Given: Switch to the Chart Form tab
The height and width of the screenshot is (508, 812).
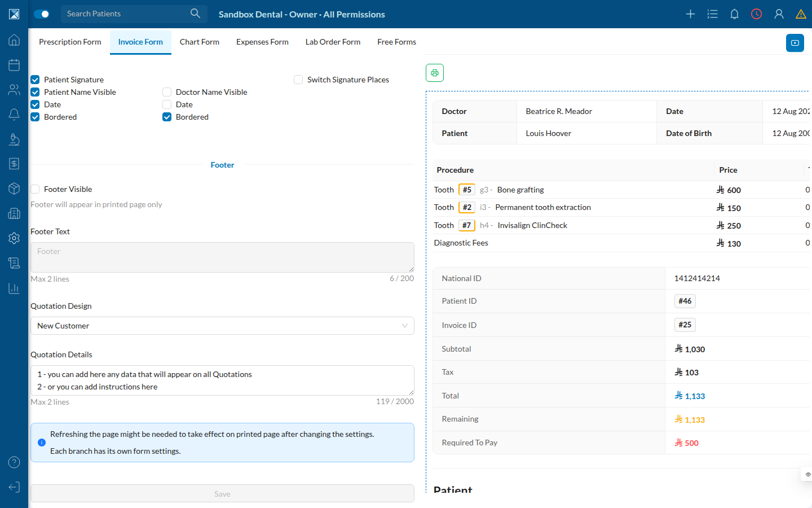Looking at the screenshot, I should point(200,42).
